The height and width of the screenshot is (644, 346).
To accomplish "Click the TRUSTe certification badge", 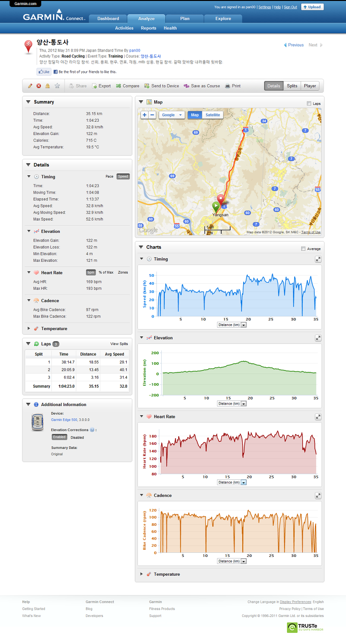I will coord(305,627).
